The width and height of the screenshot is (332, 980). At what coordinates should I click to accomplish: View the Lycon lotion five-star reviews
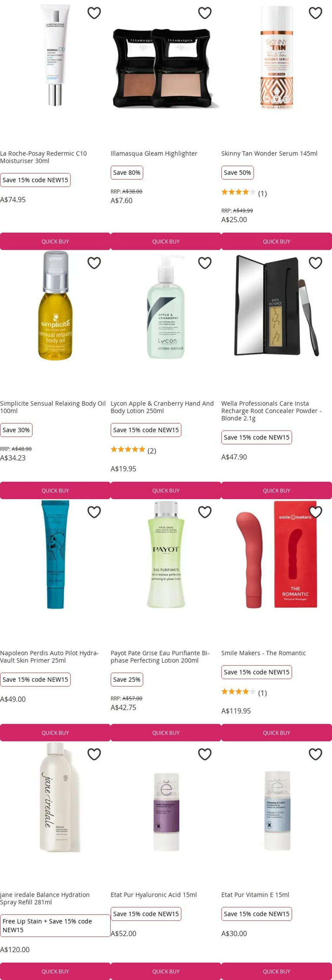point(133,450)
